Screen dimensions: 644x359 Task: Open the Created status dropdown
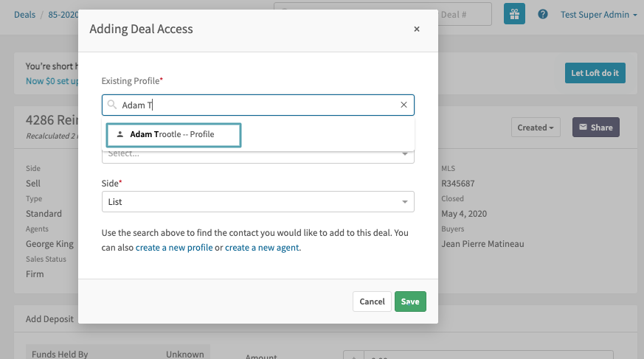tap(536, 128)
